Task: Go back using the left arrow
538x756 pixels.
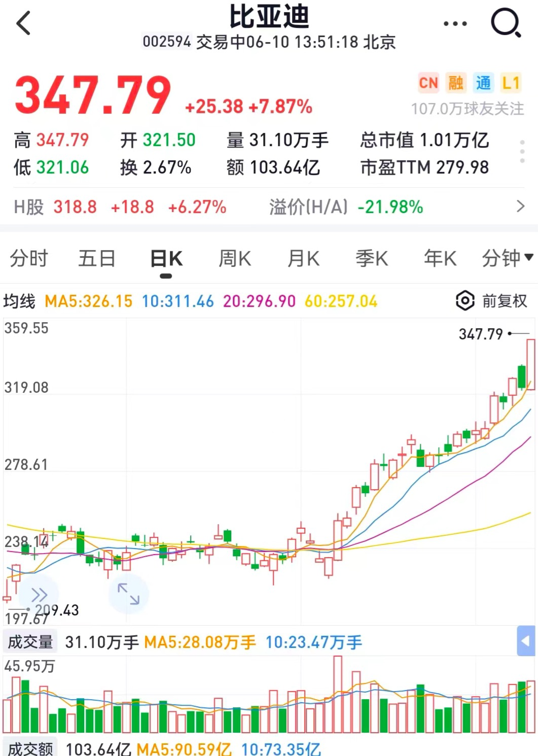Action: [23, 23]
